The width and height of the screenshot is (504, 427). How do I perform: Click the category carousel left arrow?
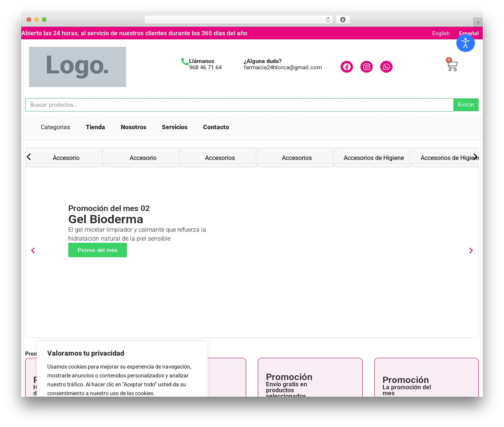[x=29, y=157]
